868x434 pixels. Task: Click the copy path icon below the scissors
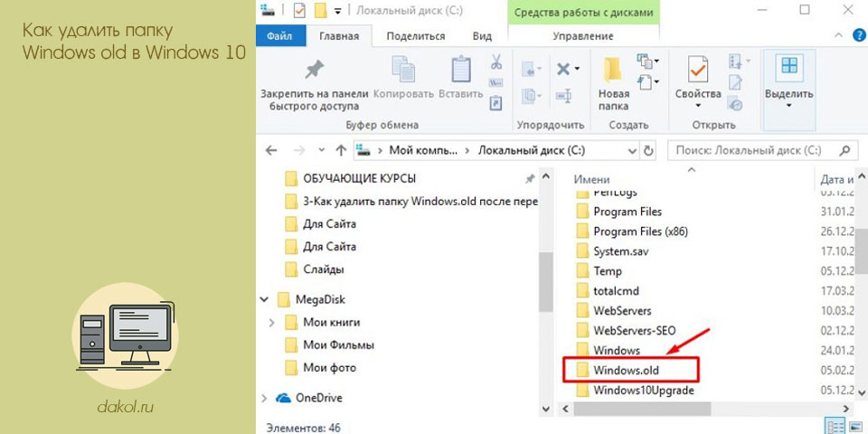pos(496,82)
